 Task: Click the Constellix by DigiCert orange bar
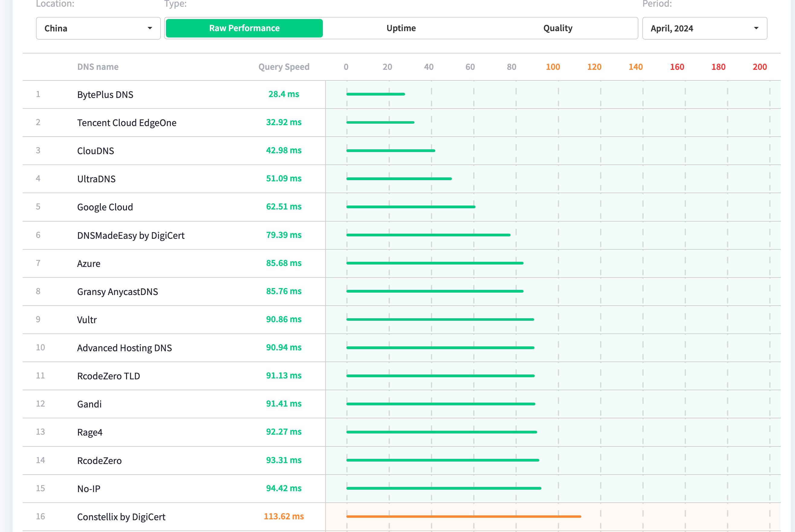tap(463, 516)
